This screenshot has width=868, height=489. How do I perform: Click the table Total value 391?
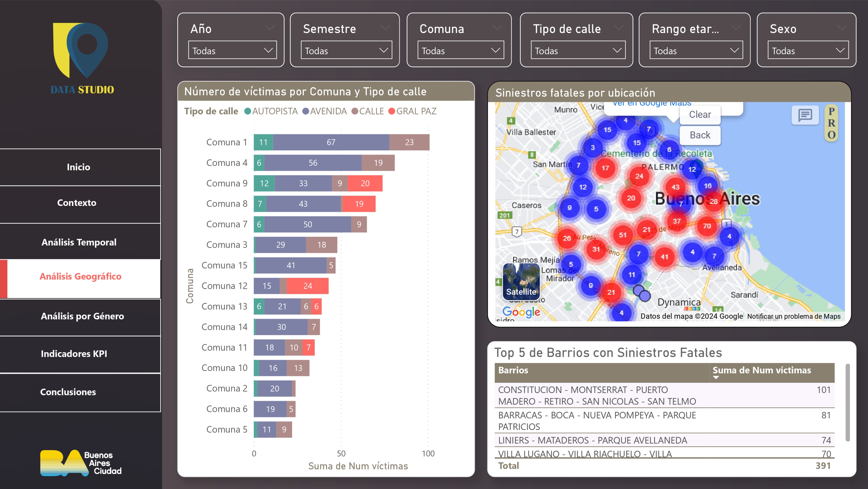click(x=823, y=466)
